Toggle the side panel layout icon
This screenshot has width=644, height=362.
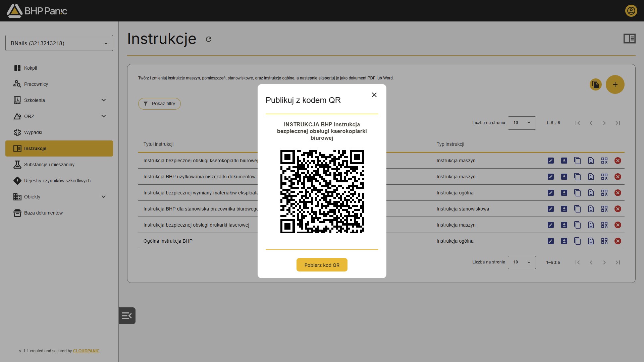[x=629, y=39]
